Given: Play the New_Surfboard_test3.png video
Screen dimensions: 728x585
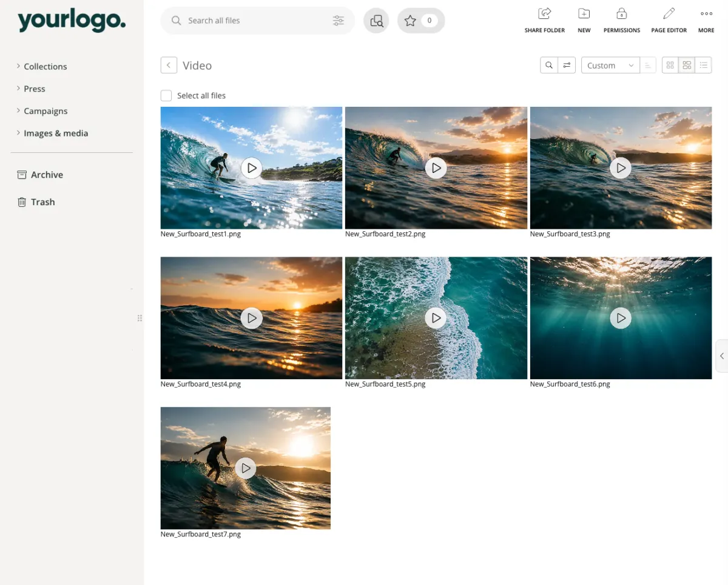Looking at the screenshot, I should coord(621,168).
